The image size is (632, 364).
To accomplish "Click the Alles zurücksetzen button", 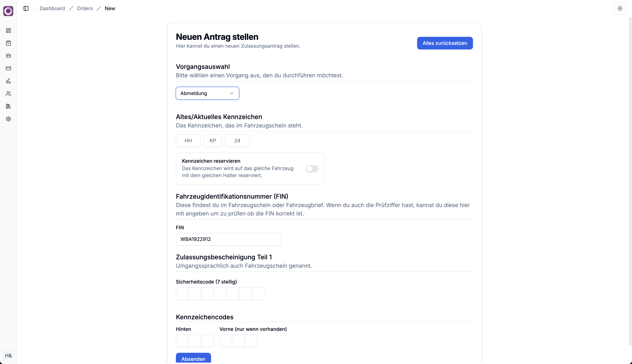I will click(445, 43).
